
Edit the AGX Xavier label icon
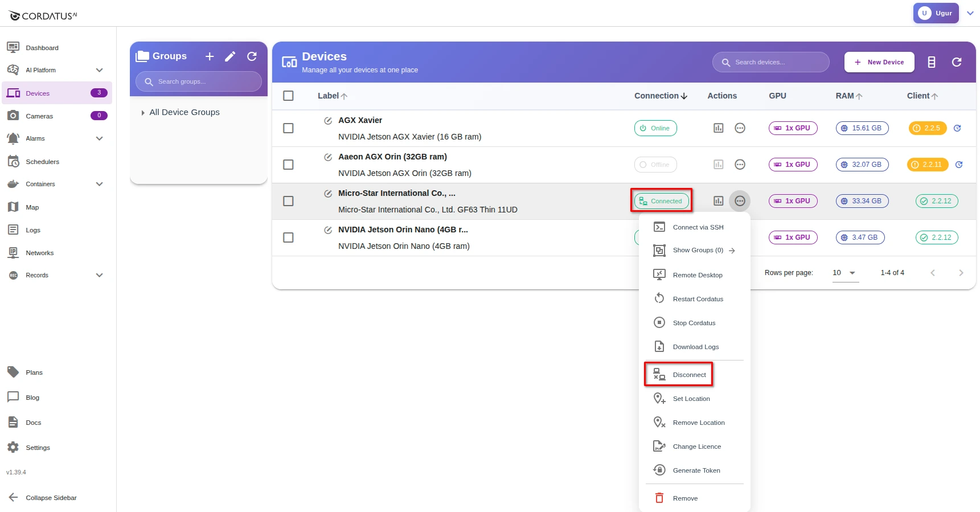point(328,121)
